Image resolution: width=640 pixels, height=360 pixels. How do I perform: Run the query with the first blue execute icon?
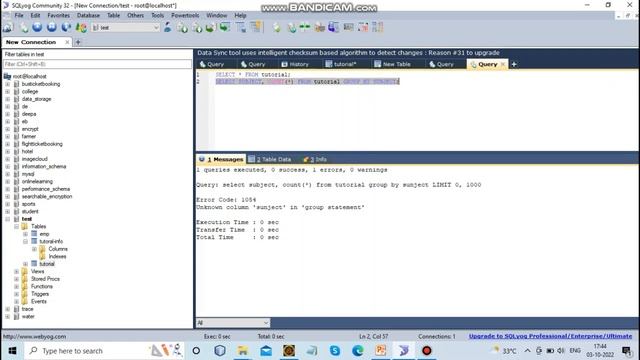click(37, 27)
